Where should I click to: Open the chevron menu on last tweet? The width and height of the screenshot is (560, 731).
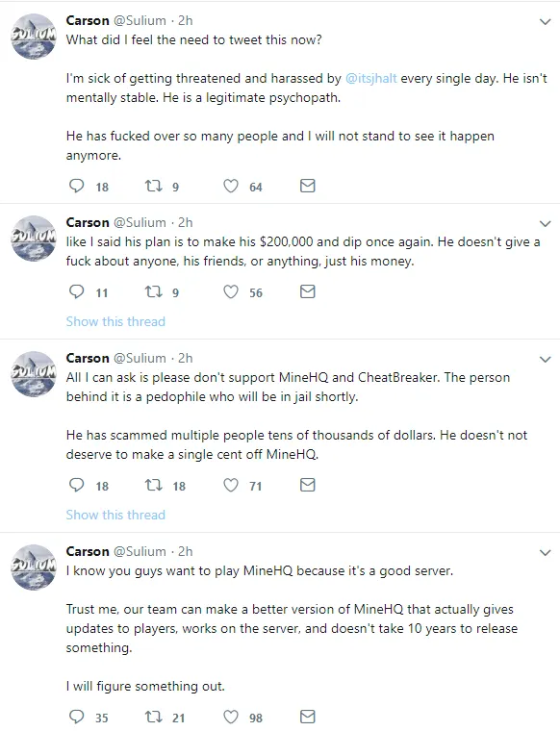click(545, 553)
